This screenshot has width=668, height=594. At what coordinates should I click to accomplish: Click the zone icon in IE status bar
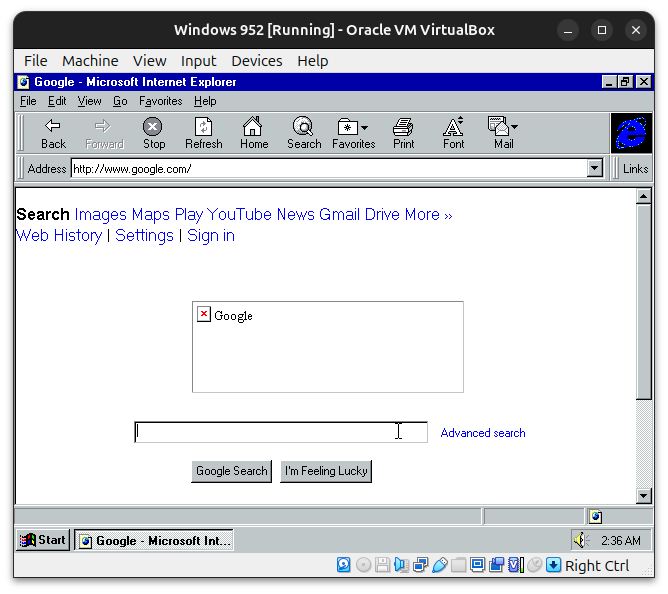[x=595, y=516]
